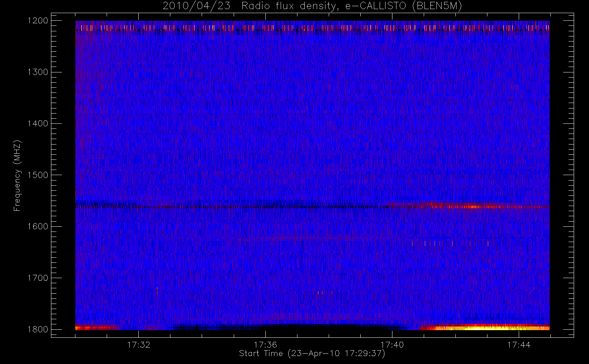Click the 1600 frequency tick label
The image size is (589, 364).
click(x=38, y=226)
